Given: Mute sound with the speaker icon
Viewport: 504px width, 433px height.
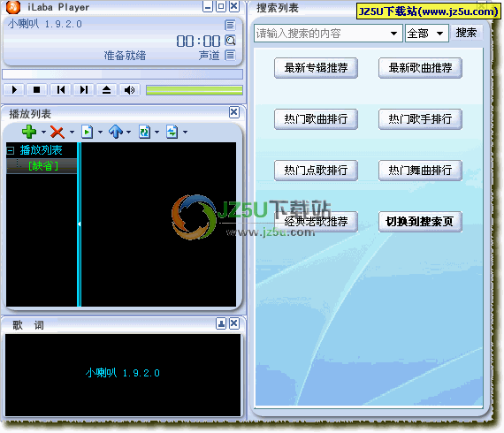Looking at the screenshot, I should pyautogui.click(x=129, y=90).
